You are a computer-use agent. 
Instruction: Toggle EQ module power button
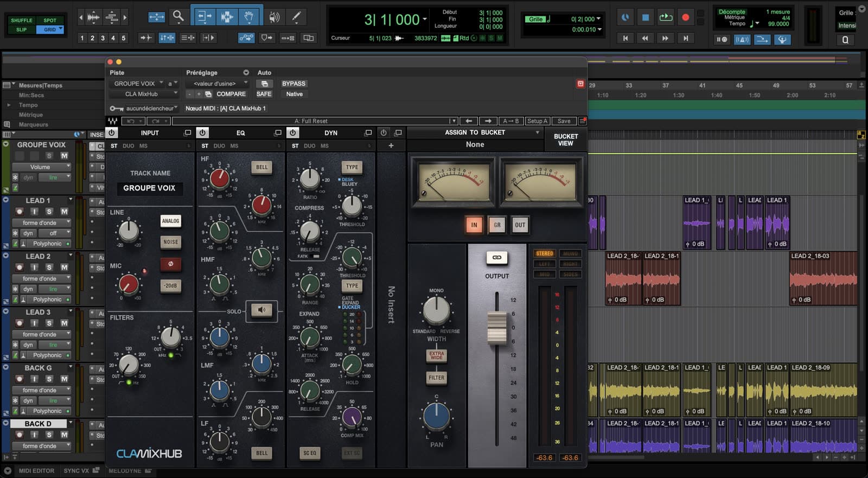[202, 133]
